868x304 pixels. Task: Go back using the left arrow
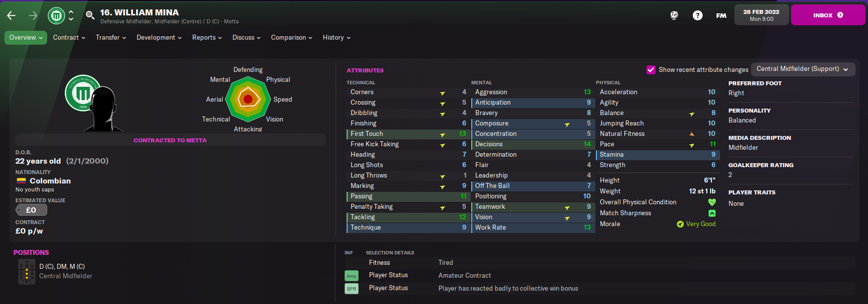pyautogui.click(x=11, y=16)
